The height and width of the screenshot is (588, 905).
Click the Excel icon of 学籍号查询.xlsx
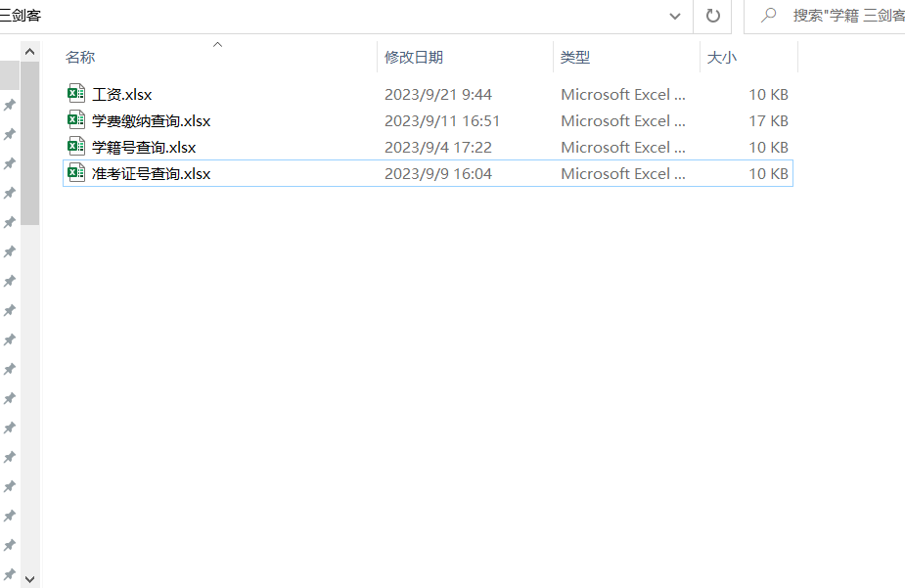[76, 147]
